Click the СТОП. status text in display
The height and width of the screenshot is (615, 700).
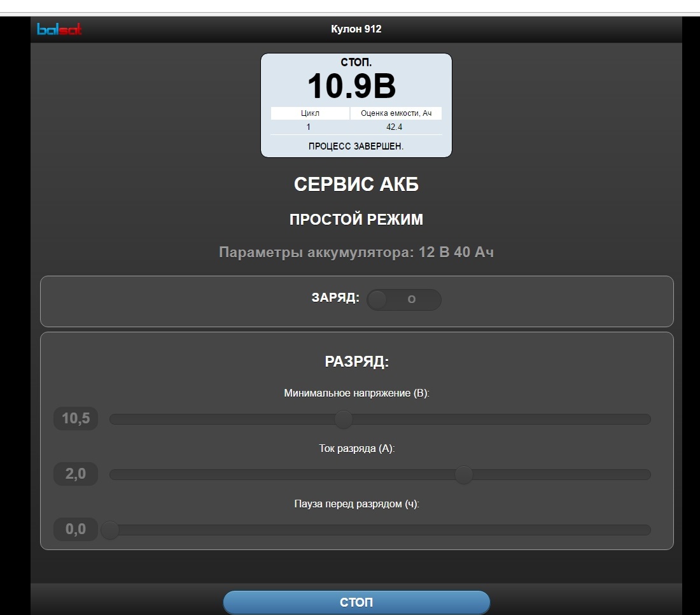[x=356, y=63]
